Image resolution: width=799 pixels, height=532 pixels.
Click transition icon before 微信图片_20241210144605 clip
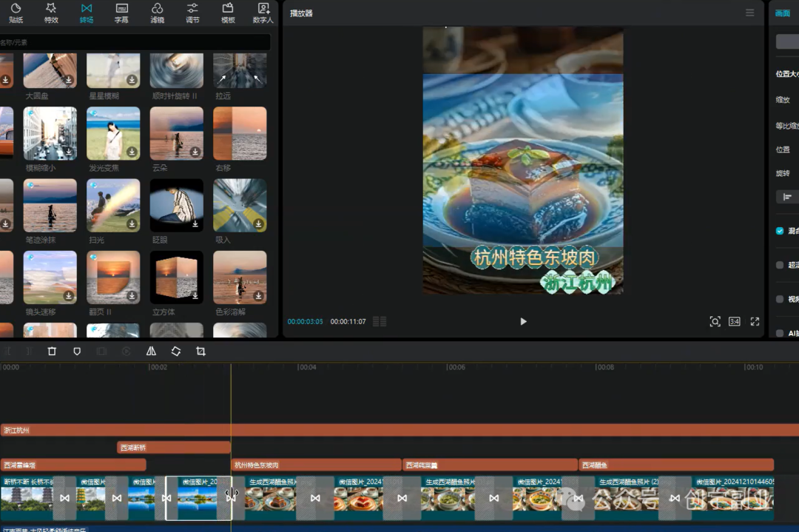coord(675,498)
